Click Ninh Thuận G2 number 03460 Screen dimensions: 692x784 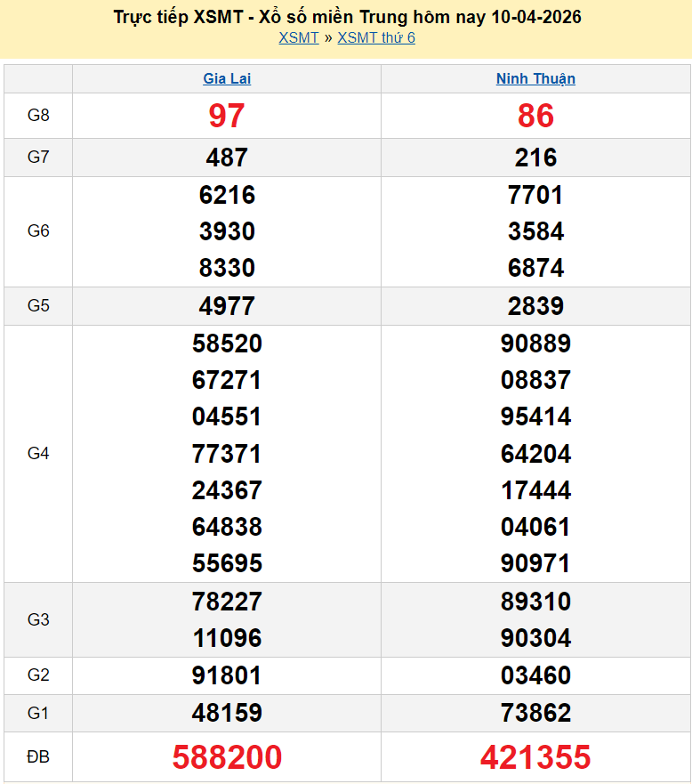coord(535,675)
